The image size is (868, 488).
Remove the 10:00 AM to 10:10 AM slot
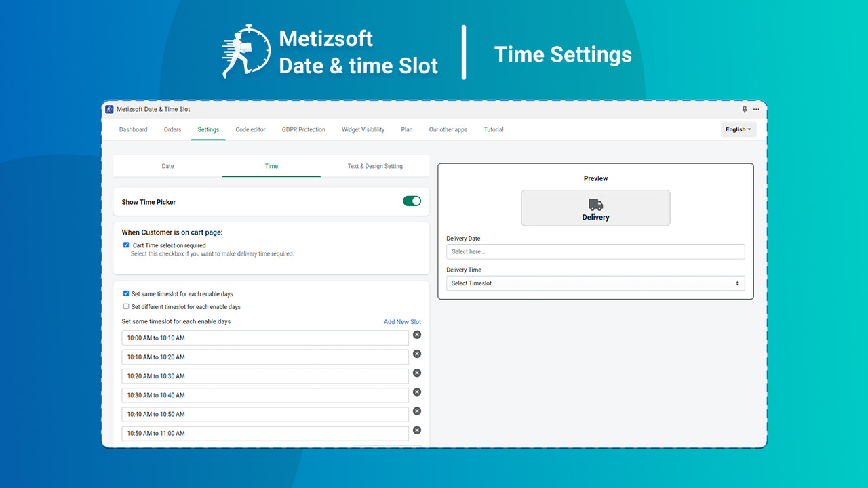point(417,335)
